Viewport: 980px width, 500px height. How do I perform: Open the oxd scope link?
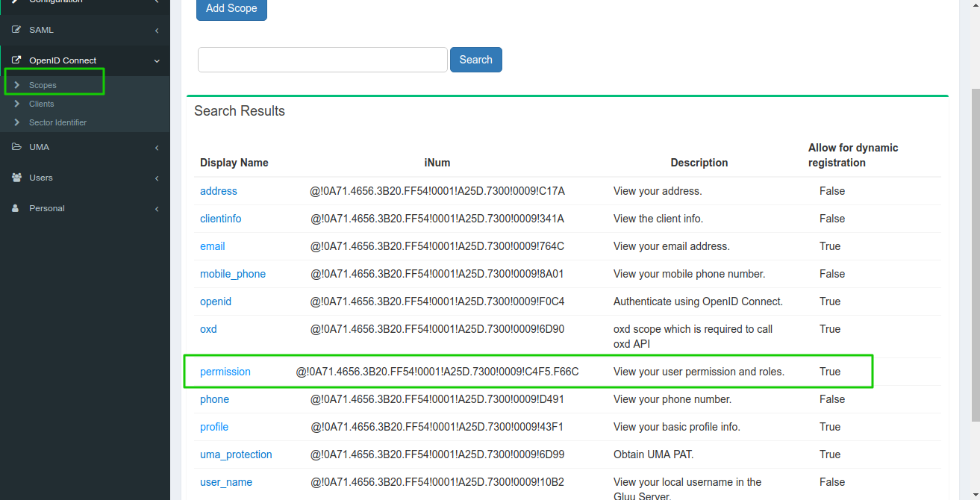pos(208,329)
